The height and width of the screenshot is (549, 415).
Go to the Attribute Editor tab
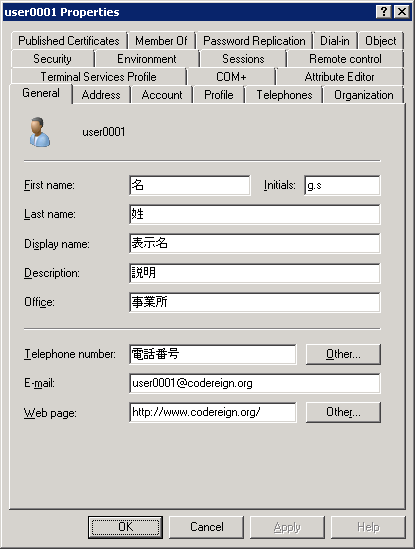339,77
